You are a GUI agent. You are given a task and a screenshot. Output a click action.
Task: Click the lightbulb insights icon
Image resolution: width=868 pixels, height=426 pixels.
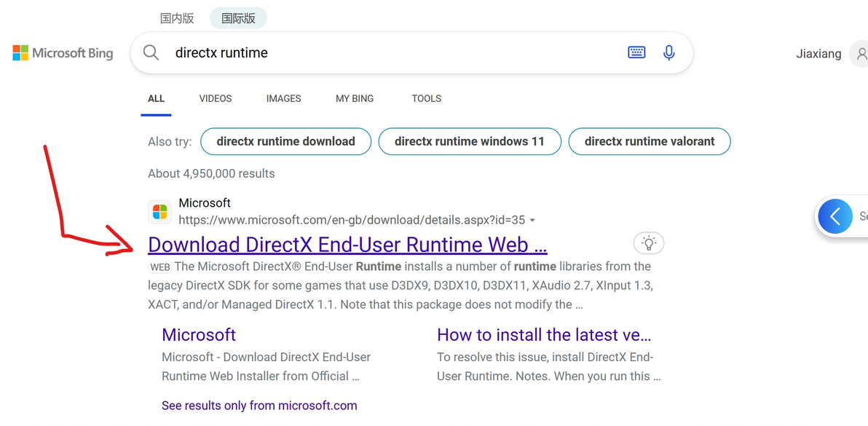point(649,243)
